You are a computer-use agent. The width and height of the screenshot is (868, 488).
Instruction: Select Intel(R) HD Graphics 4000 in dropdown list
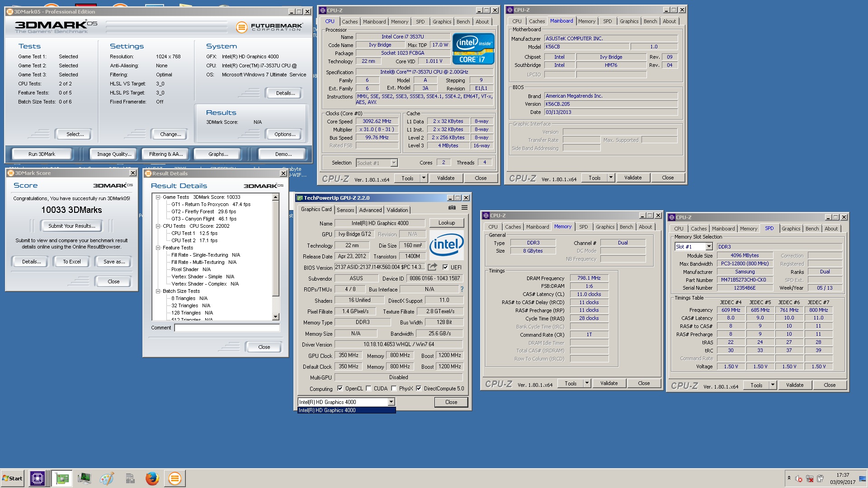click(346, 410)
